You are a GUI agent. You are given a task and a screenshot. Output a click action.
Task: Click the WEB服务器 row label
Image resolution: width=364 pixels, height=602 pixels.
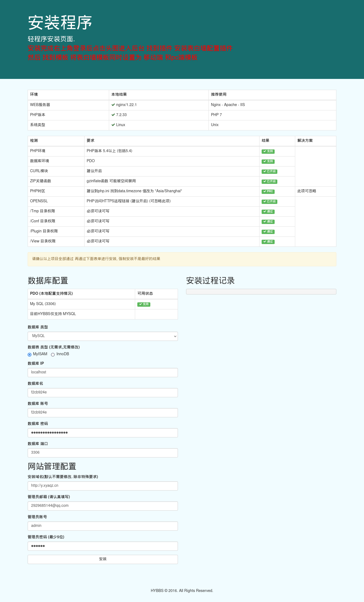(x=40, y=105)
